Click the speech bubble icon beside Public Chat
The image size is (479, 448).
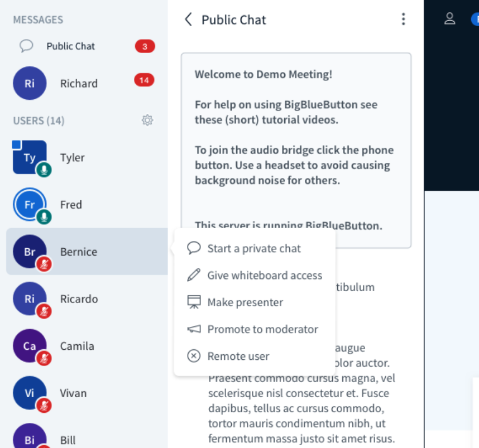26,46
